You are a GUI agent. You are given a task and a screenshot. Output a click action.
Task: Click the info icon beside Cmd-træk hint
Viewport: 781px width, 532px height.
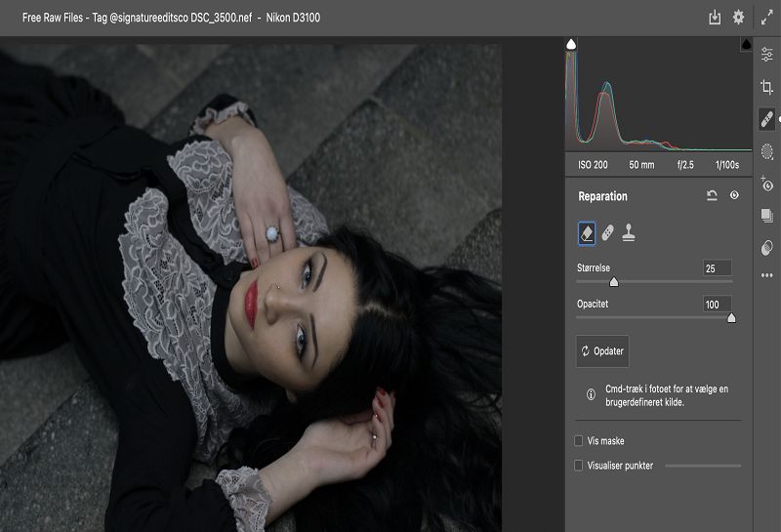pyautogui.click(x=591, y=394)
